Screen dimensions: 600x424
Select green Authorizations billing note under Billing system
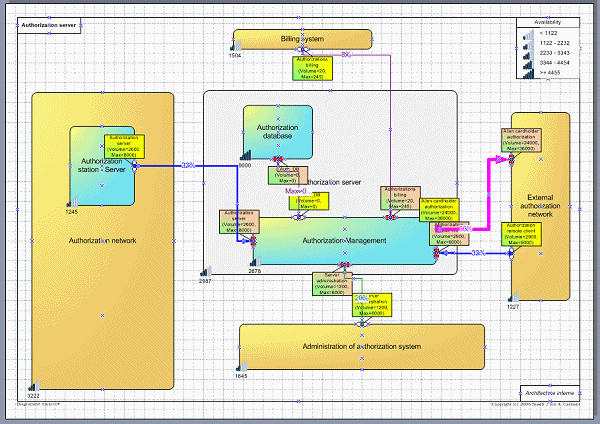point(312,68)
